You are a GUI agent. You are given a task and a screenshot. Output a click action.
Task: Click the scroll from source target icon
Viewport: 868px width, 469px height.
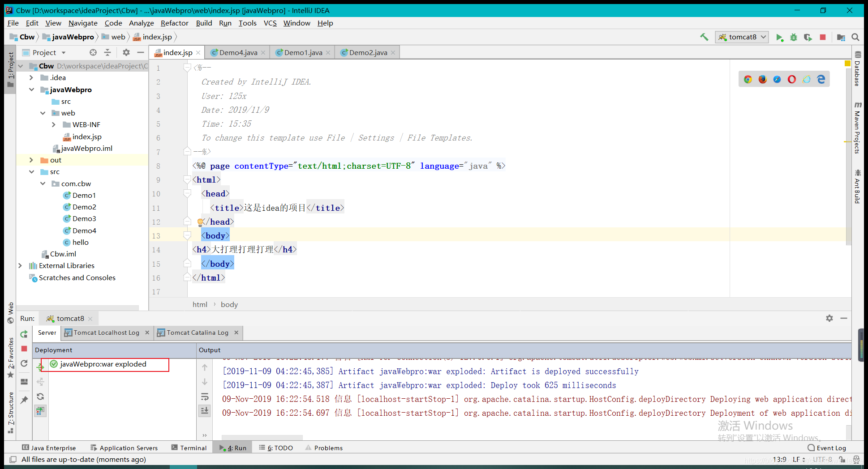93,52
